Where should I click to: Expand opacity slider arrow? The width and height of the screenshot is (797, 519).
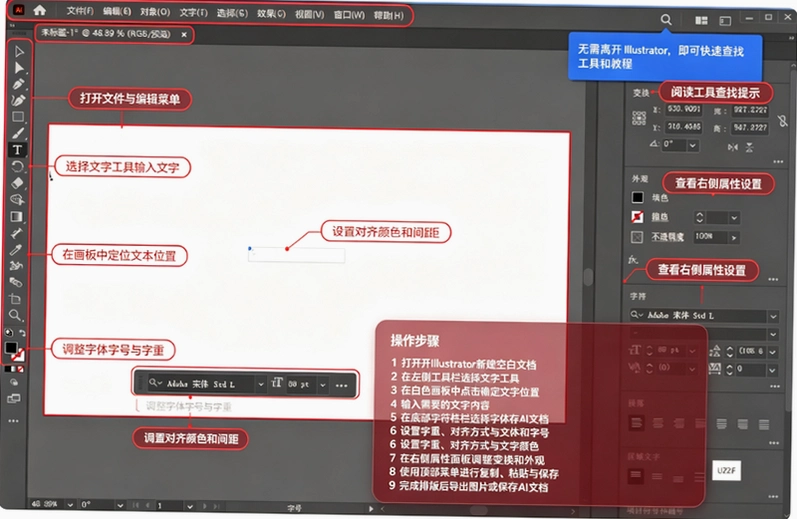pyautogui.click(x=733, y=237)
